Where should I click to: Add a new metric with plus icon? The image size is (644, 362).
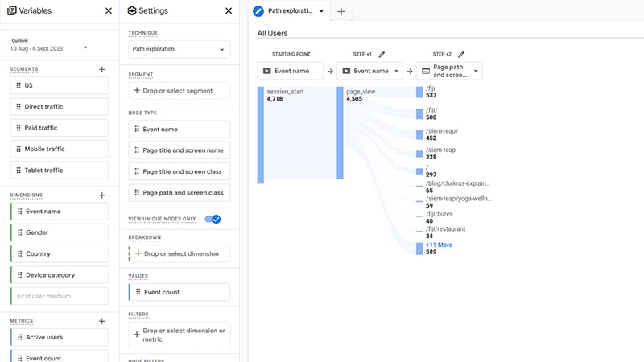(102, 321)
